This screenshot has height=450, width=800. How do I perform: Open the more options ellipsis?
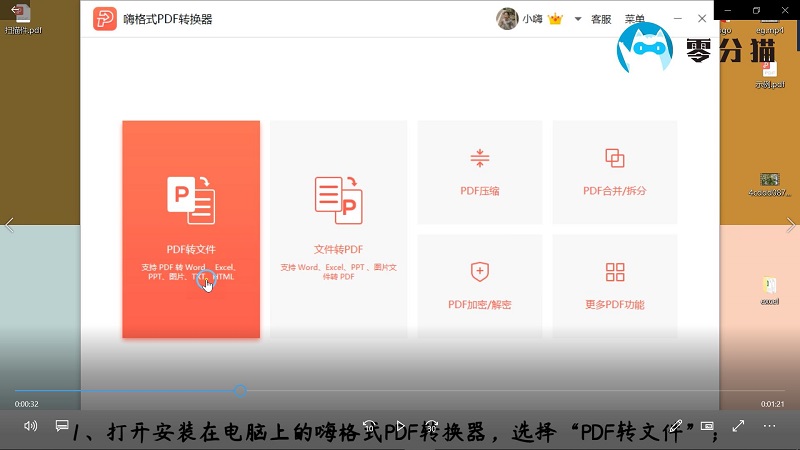[x=769, y=426]
